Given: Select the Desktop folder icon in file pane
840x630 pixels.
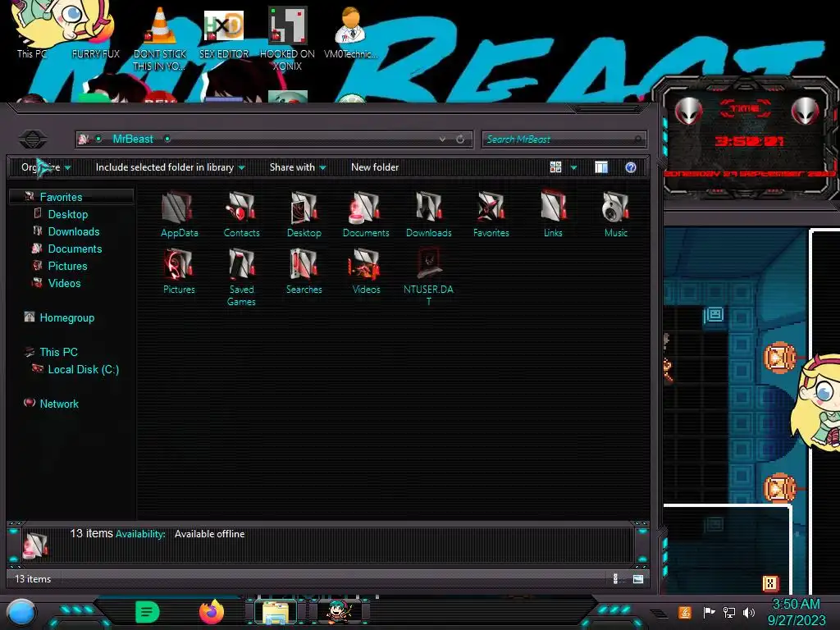Looking at the screenshot, I should tap(304, 214).
